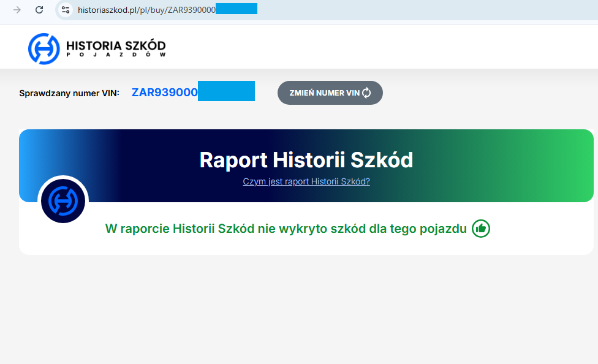This screenshot has height=364, width=598.
Task: Click the 'Sprawdzany numer VIN:' label
Action: click(69, 92)
